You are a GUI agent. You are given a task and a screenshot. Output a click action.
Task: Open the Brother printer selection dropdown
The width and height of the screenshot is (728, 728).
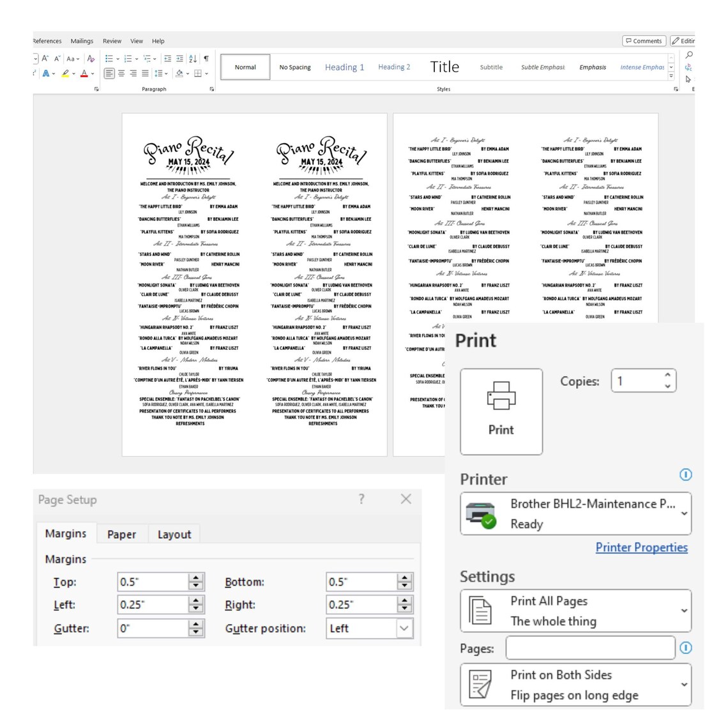(576, 513)
